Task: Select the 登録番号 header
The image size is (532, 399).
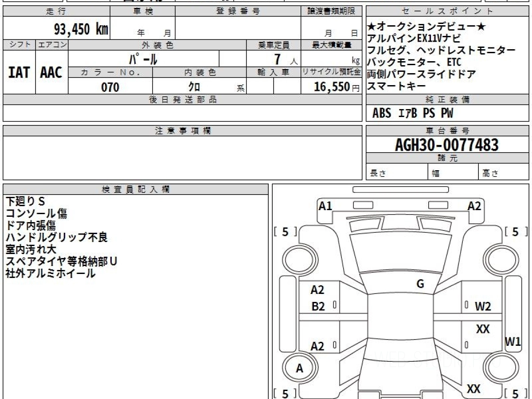Action: coord(238,12)
